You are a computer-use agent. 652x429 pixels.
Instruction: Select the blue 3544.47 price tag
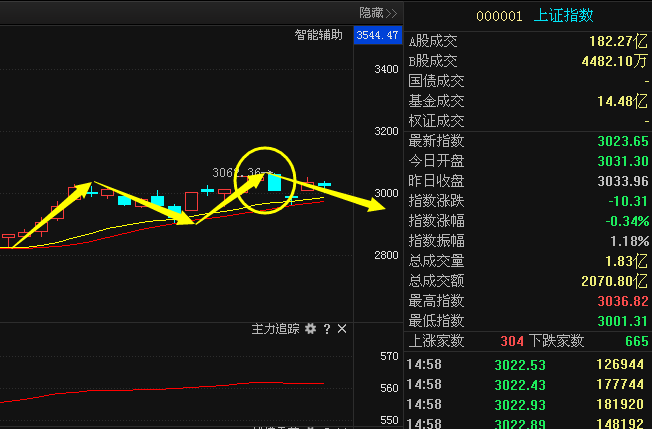377,35
